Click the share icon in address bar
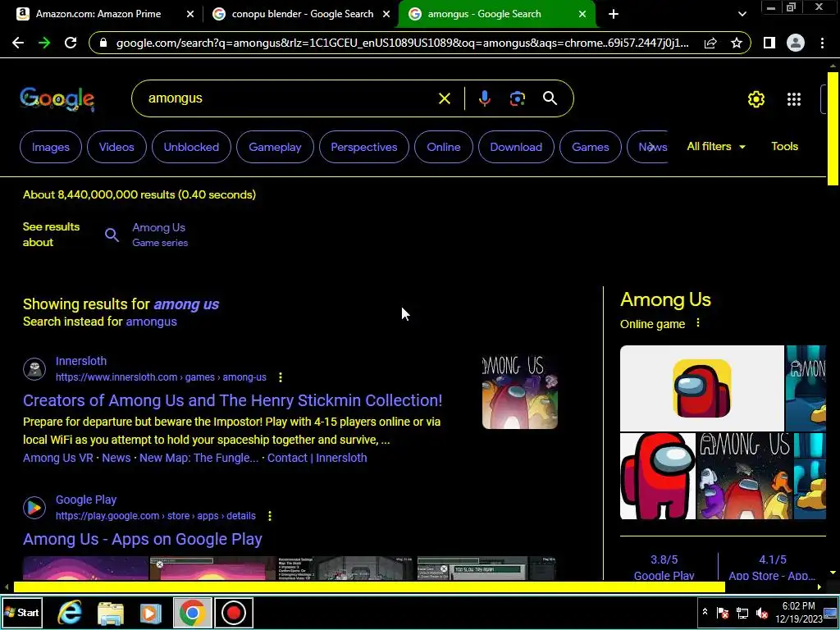This screenshot has height=630, width=840. (x=710, y=43)
